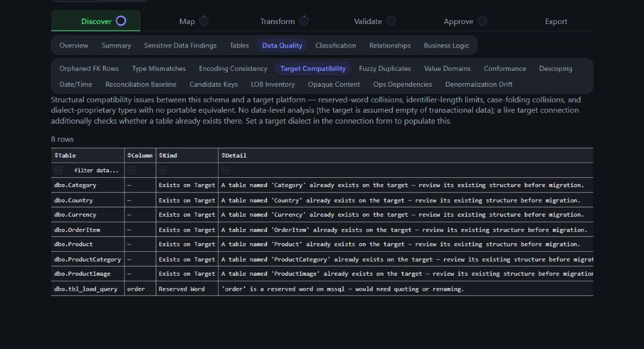The height and width of the screenshot is (349, 644).
Task: Switch to the Descoping check
Action: point(556,68)
